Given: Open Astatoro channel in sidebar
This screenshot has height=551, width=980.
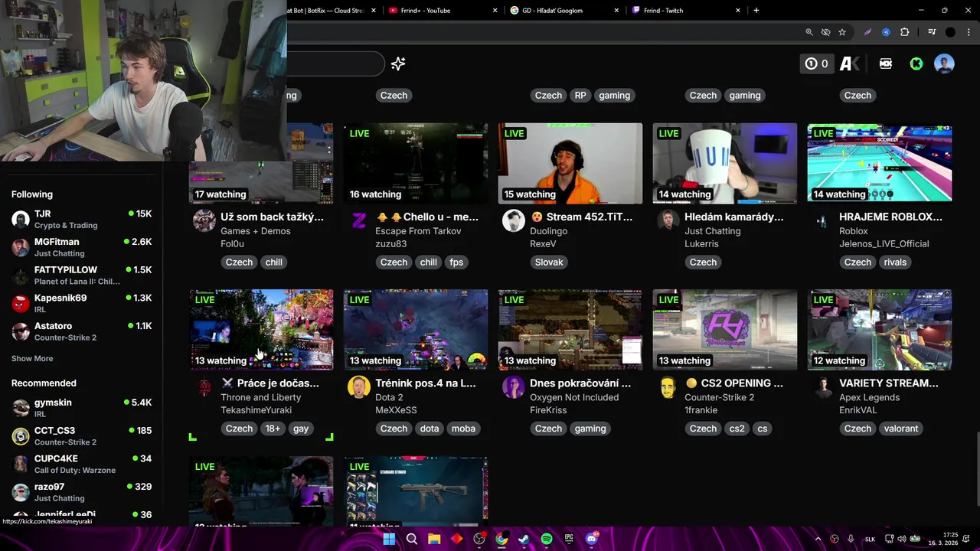Looking at the screenshot, I should pyautogui.click(x=81, y=331).
